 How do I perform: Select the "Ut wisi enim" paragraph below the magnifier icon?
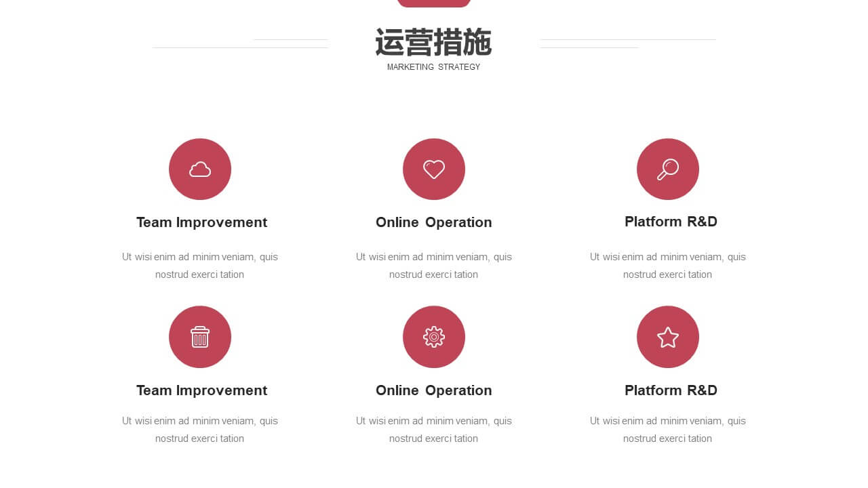668,266
